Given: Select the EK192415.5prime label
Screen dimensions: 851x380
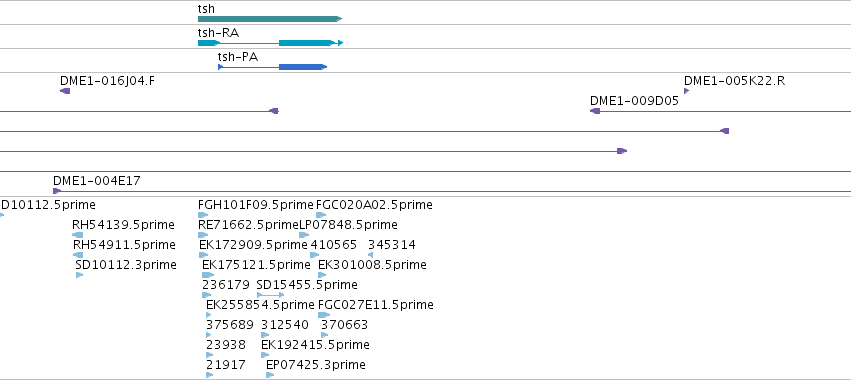Looking at the screenshot, I should [x=315, y=345].
